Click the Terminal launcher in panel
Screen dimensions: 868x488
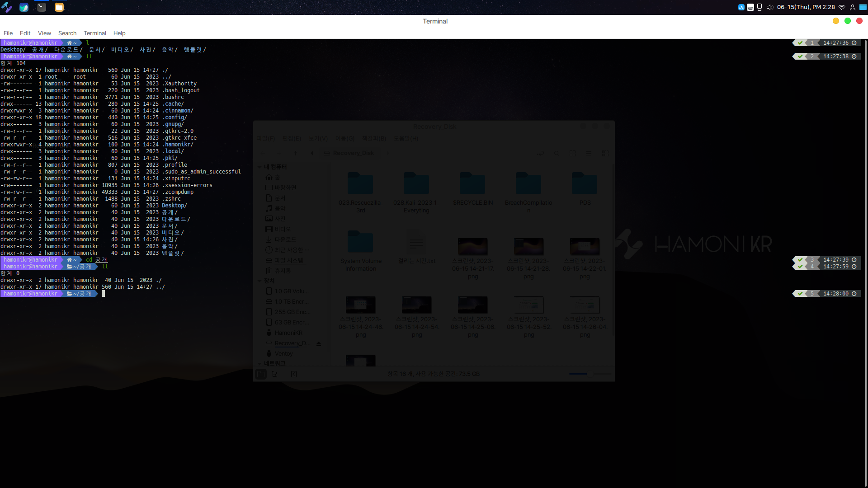[42, 7]
